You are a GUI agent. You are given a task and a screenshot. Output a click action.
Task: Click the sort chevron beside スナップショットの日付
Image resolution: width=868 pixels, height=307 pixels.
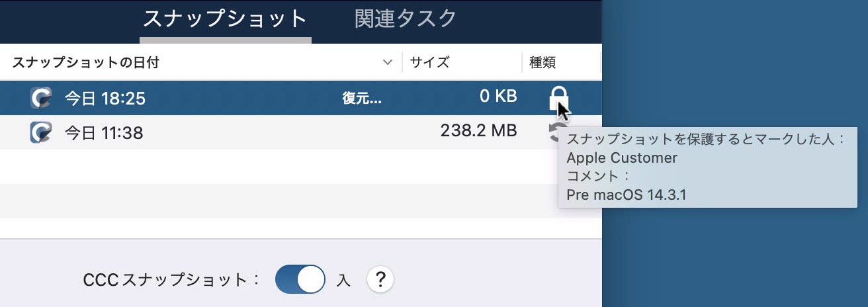click(388, 63)
